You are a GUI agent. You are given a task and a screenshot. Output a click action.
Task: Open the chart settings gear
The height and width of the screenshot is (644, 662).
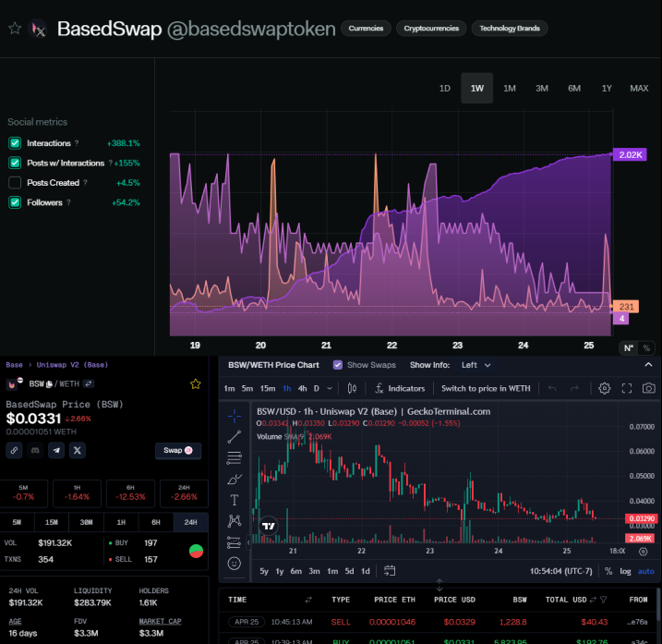(604, 388)
